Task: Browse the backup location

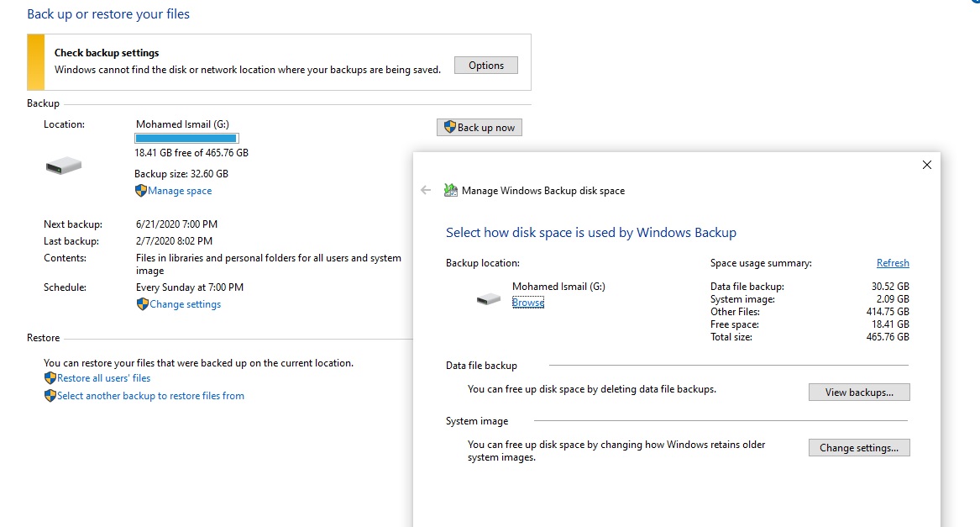Action: [x=527, y=303]
